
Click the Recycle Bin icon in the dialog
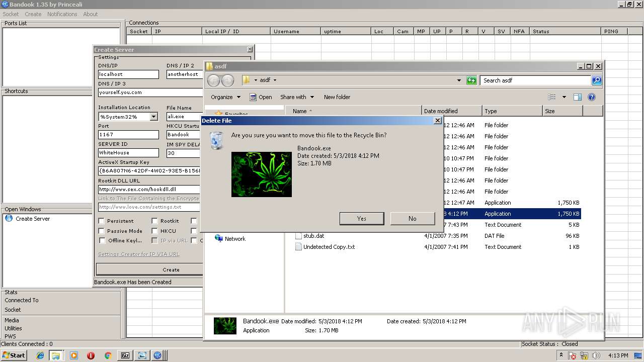216,140
